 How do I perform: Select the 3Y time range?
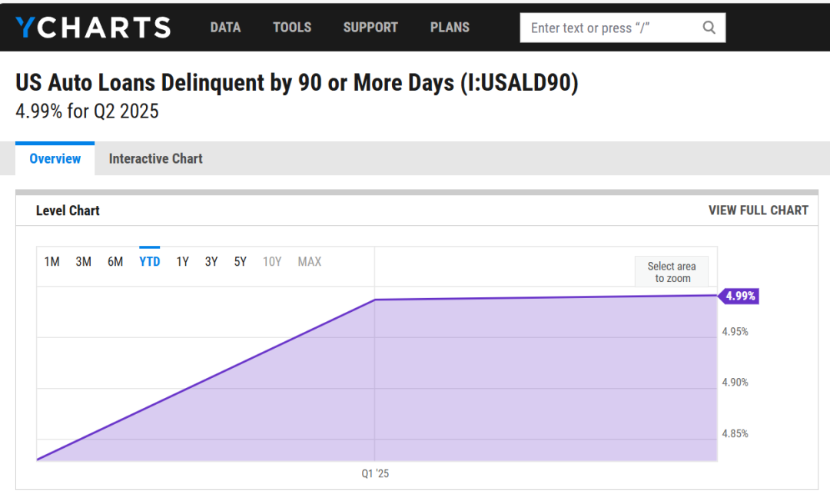(211, 262)
